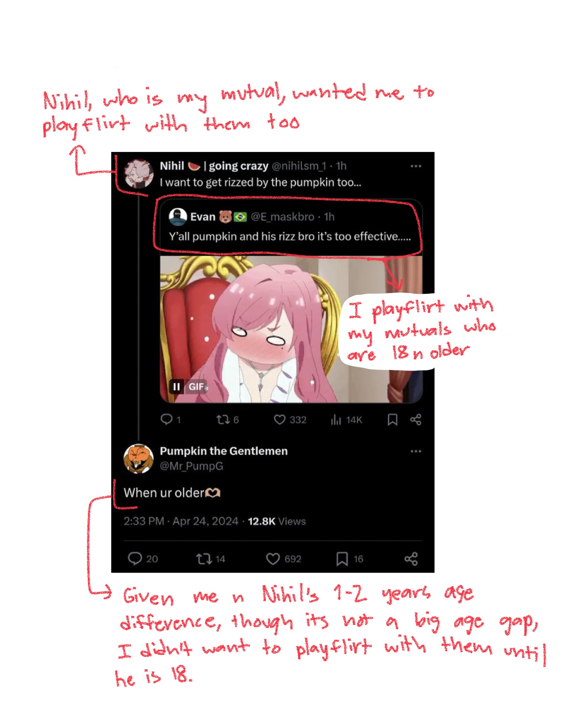Share Nihil's tweet via share icon

tap(416, 420)
